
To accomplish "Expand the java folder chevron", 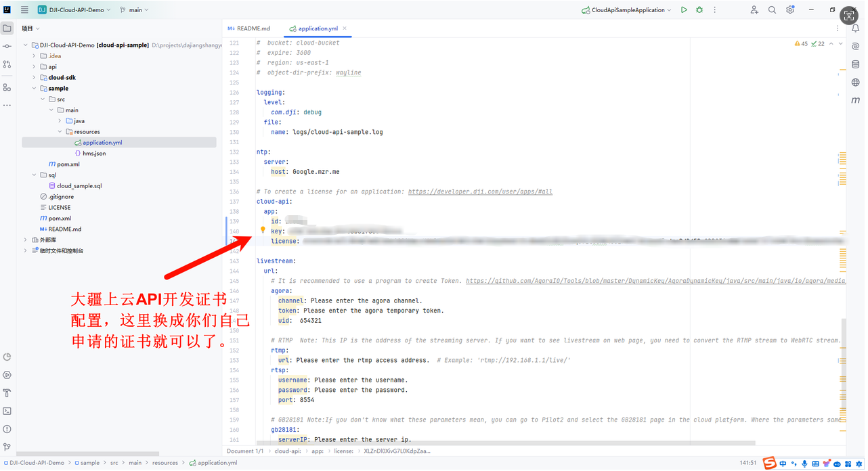I will (60, 120).
